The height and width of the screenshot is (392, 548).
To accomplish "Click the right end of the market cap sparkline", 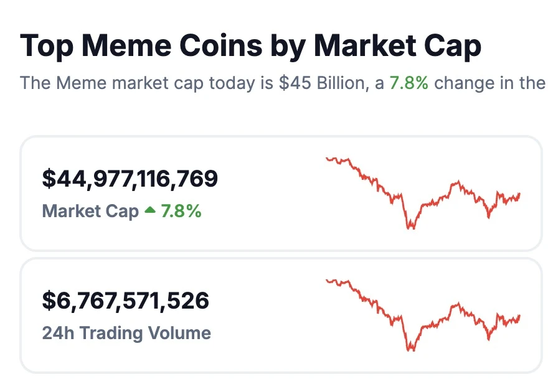I will pyautogui.click(x=519, y=194).
